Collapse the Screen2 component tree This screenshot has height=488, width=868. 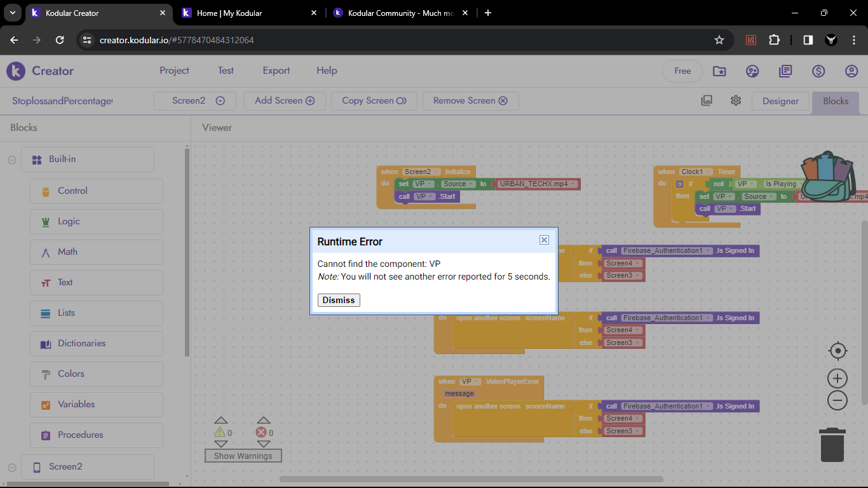point(12,467)
